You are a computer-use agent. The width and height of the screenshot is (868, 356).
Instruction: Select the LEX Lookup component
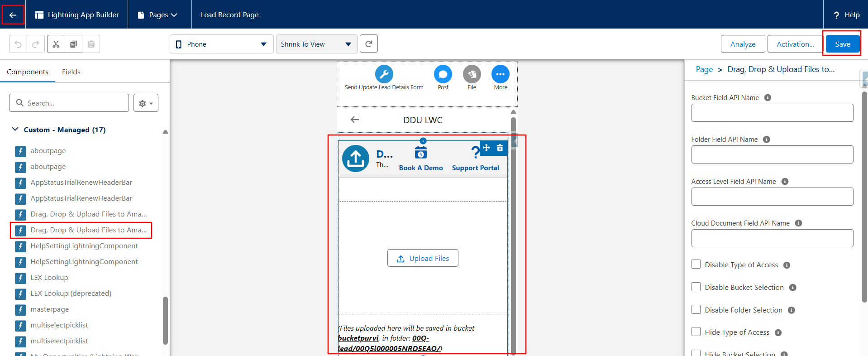[49, 278]
